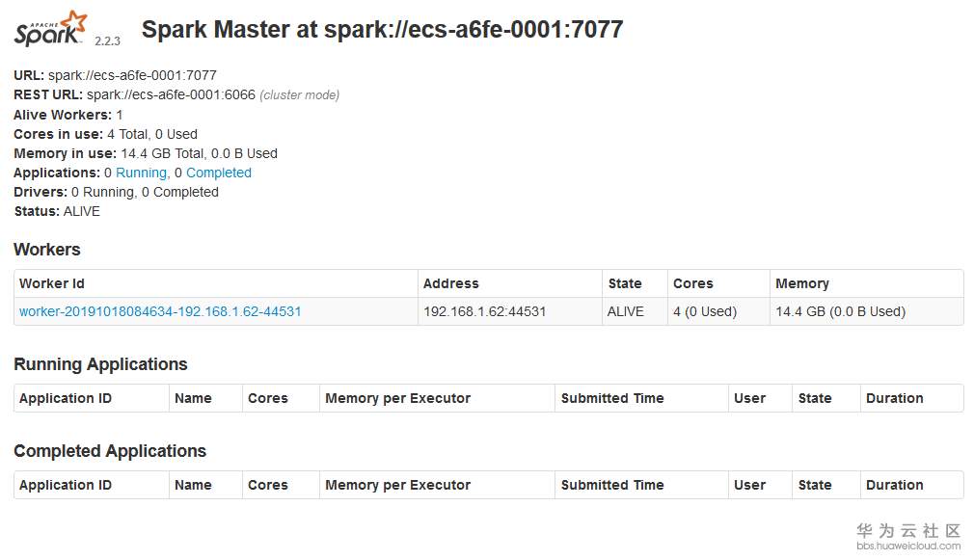
Task: Sort Running Applications by Name header
Action: click(x=193, y=398)
